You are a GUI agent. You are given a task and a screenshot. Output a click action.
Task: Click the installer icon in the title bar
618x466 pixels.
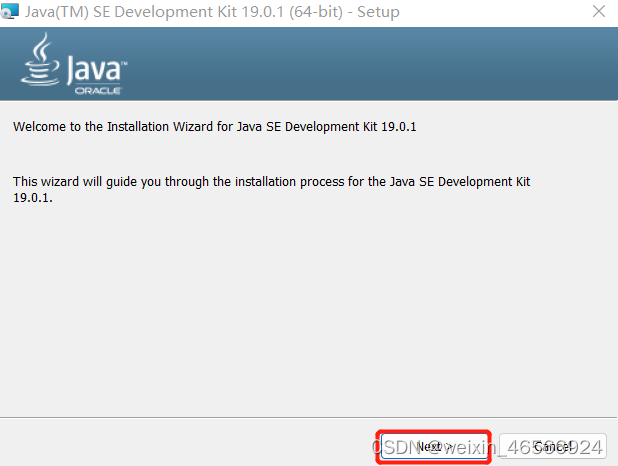click(9, 11)
